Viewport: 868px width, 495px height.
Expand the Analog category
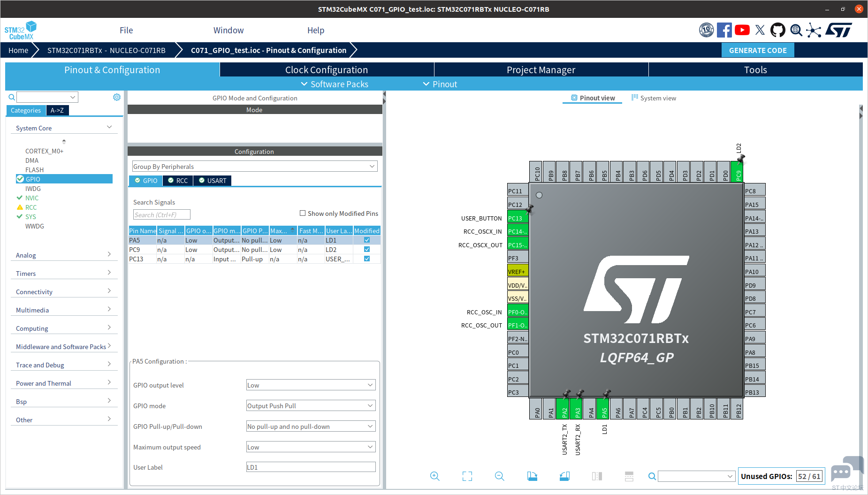64,255
